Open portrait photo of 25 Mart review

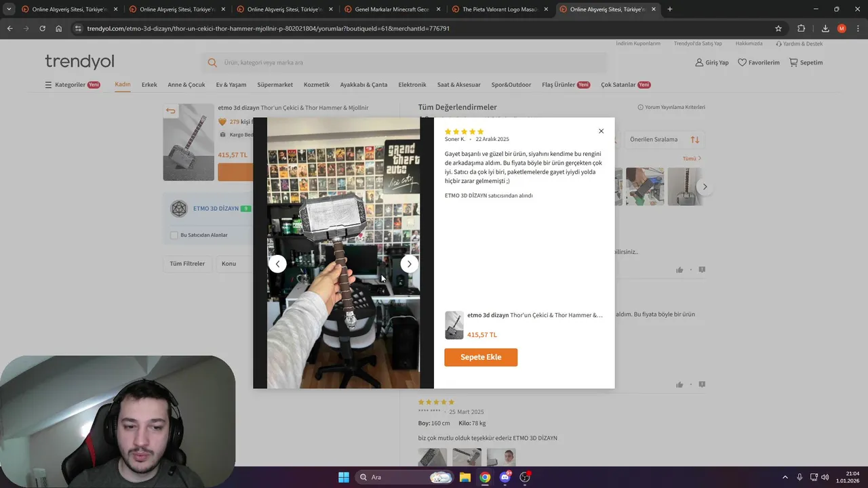click(x=501, y=457)
